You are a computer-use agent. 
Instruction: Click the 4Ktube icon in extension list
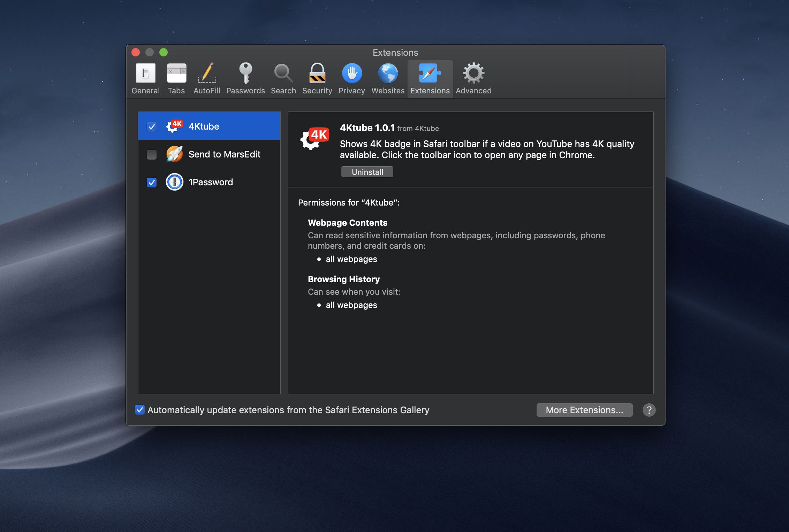174,126
